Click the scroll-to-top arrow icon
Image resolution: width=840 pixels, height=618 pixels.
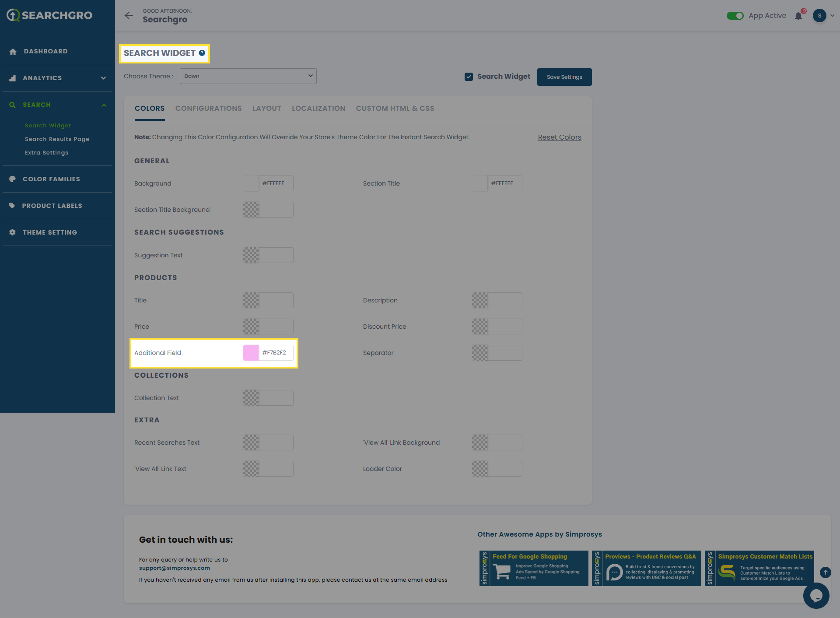[825, 572]
